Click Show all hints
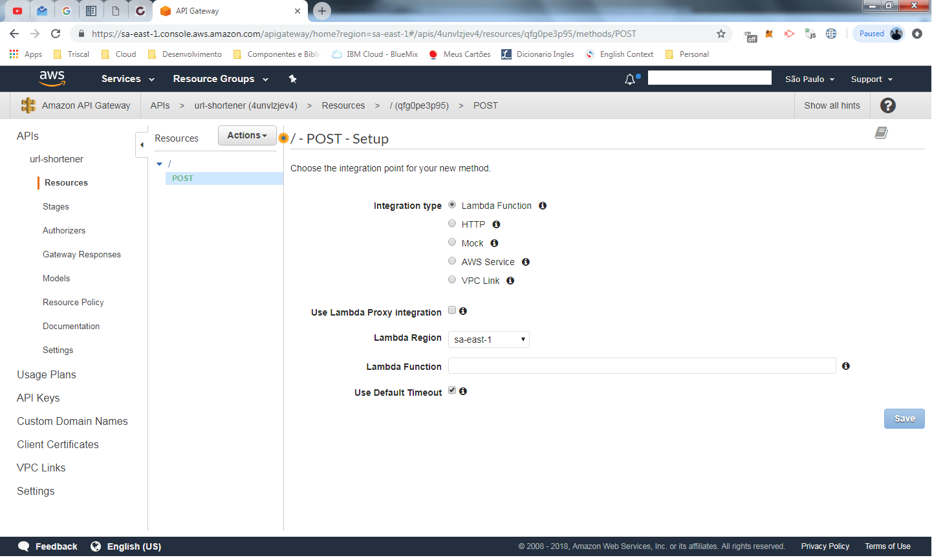 pos(832,105)
